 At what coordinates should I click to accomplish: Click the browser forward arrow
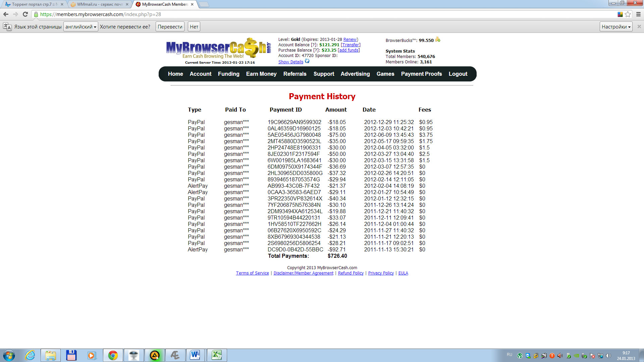click(x=15, y=14)
